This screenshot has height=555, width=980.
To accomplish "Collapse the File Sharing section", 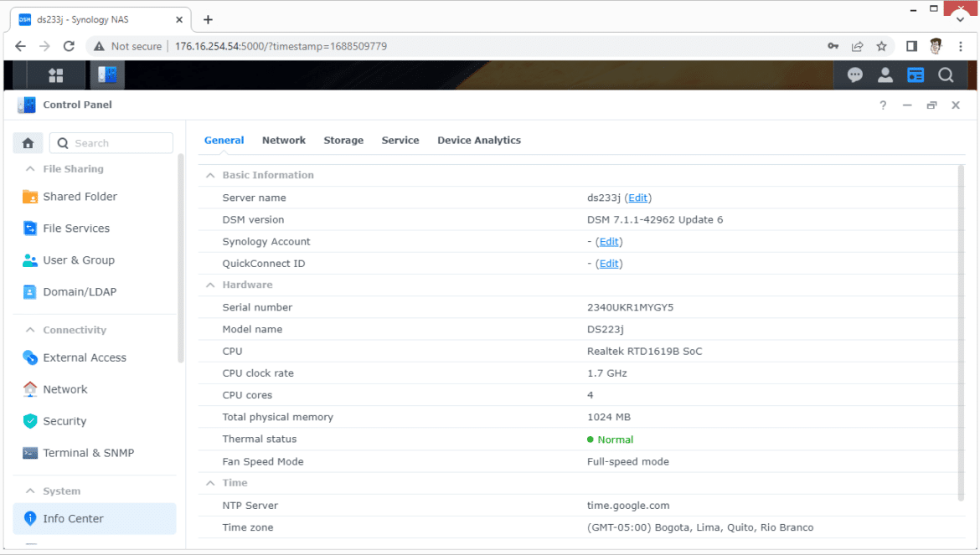I will 29,168.
